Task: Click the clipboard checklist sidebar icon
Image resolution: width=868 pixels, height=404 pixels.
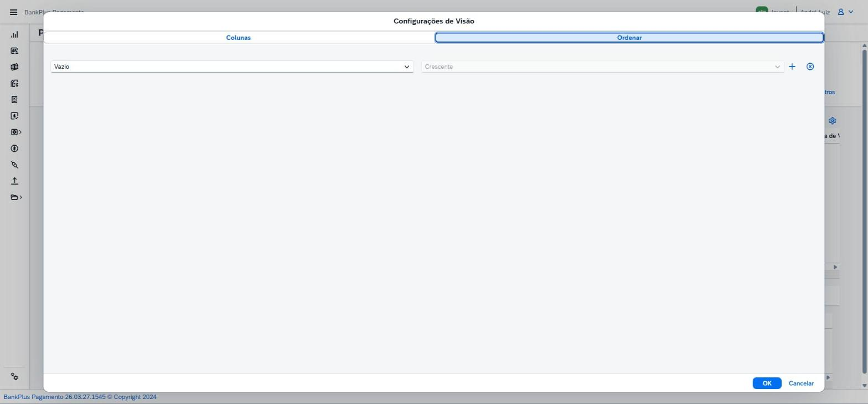Action: [14, 100]
